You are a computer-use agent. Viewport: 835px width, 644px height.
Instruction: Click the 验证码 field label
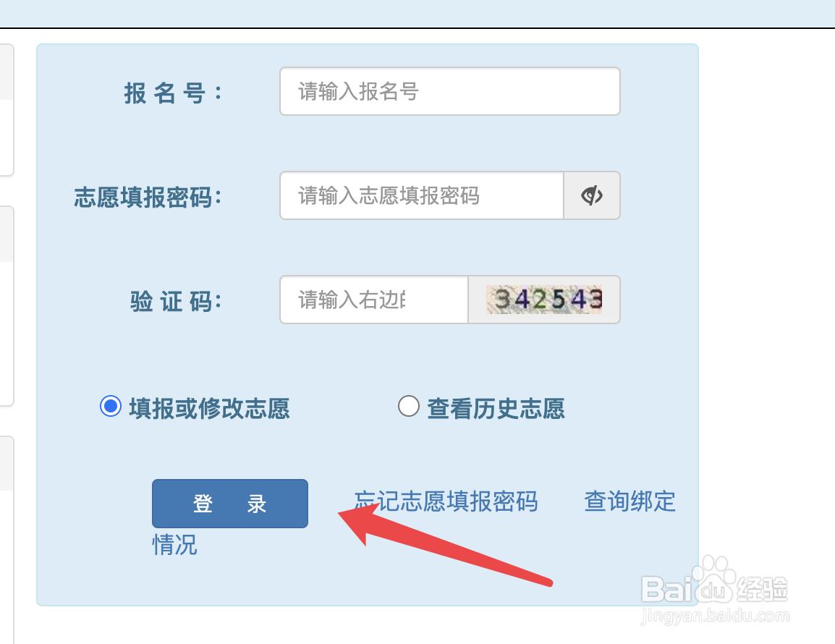pos(176,302)
